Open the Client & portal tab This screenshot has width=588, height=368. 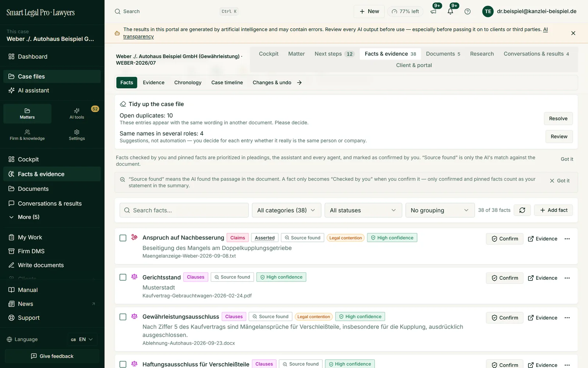(414, 65)
